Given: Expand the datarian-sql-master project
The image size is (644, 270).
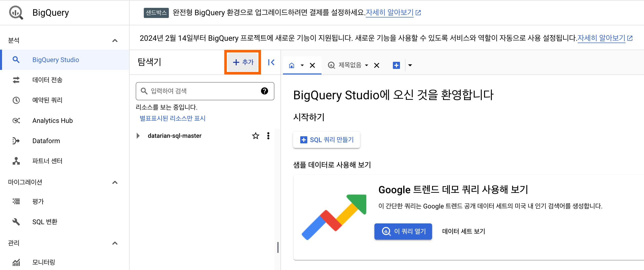Looking at the screenshot, I should pos(138,136).
